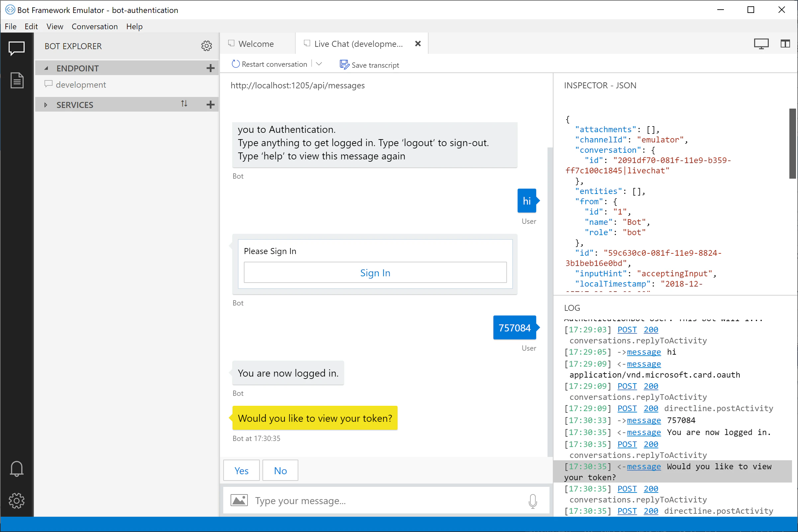Viewport: 798px width, 532px height.
Task: Click the upload image icon in message box
Action: (x=239, y=500)
